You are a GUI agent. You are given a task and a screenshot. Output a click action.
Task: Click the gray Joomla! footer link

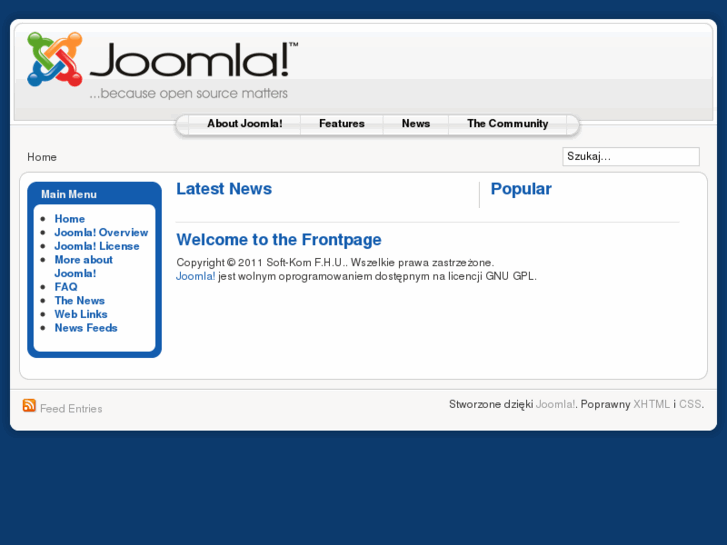pos(555,404)
